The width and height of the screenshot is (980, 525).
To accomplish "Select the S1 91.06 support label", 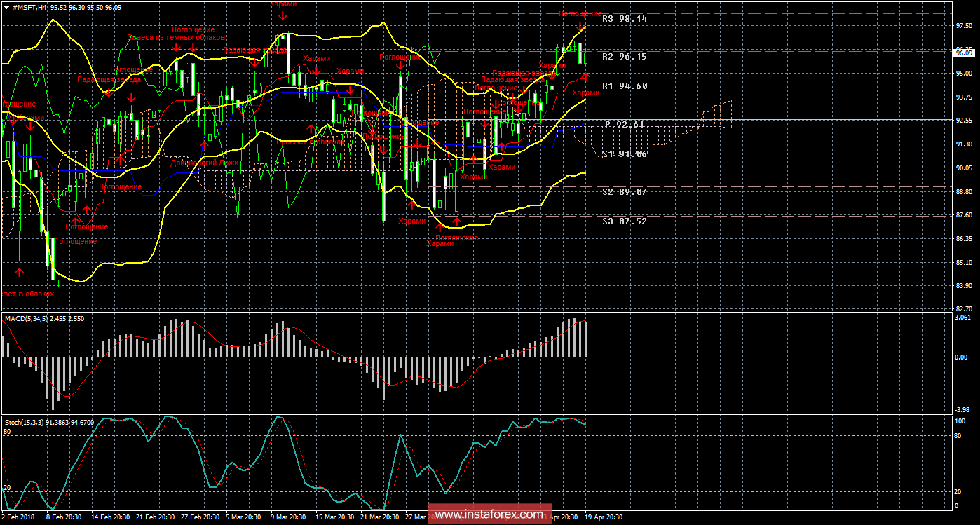I will [624, 154].
